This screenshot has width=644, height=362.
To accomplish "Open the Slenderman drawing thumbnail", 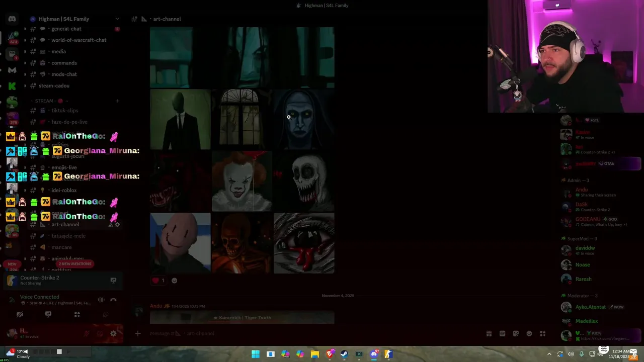I will coord(180,120).
